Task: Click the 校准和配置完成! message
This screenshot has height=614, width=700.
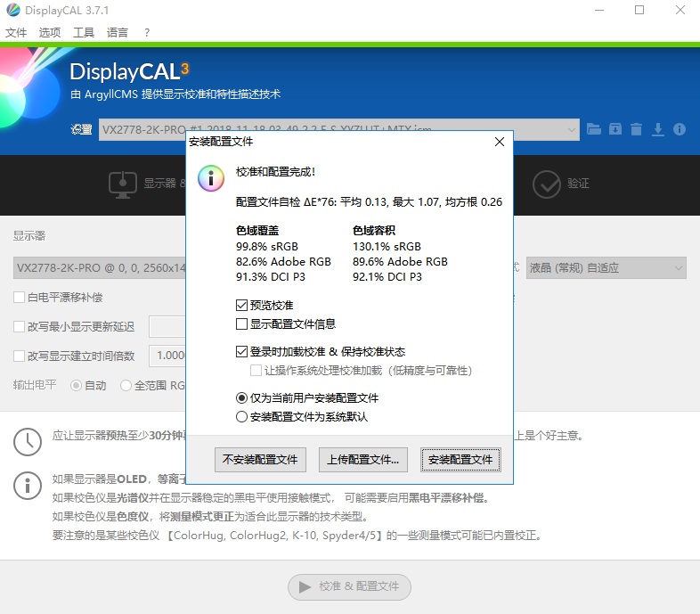Action: coord(275,172)
